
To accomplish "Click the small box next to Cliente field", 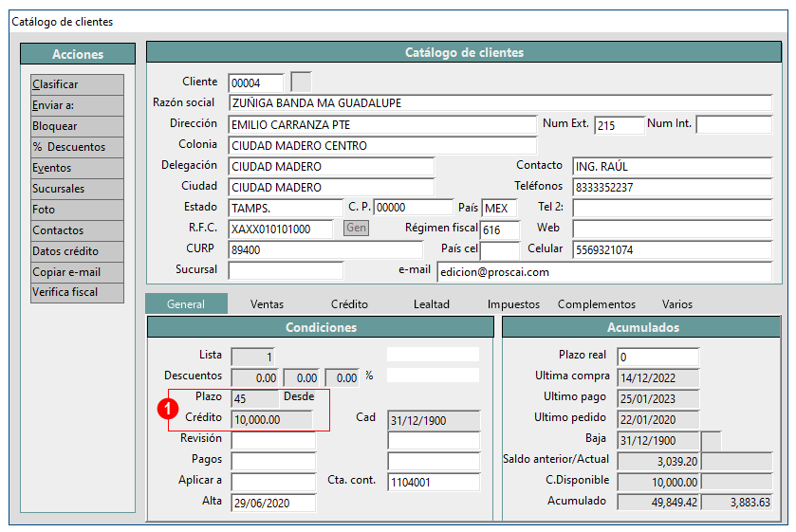I will pyautogui.click(x=301, y=82).
